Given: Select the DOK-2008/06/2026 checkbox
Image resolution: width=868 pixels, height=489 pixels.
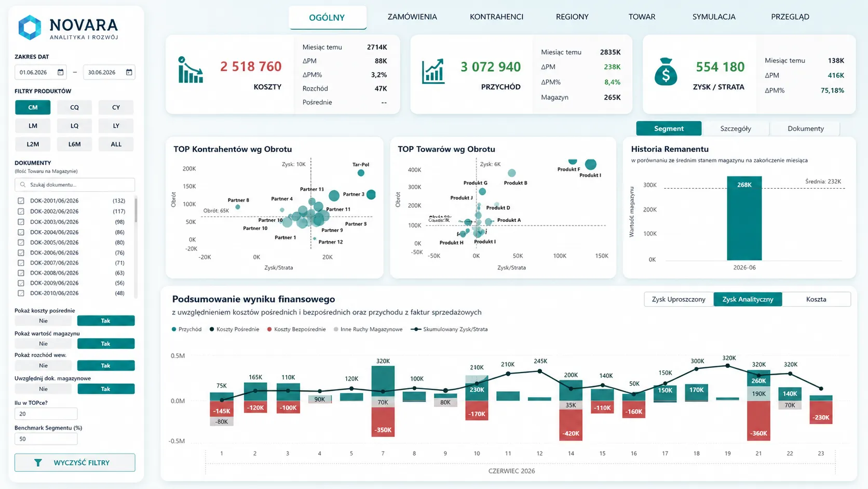Looking at the screenshot, I should [x=21, y=273].
